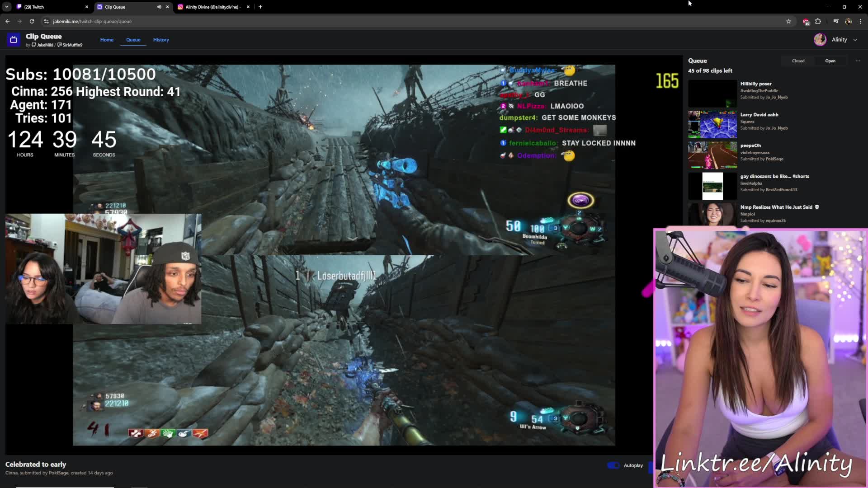Set the queue to Open

click(830, 61)
